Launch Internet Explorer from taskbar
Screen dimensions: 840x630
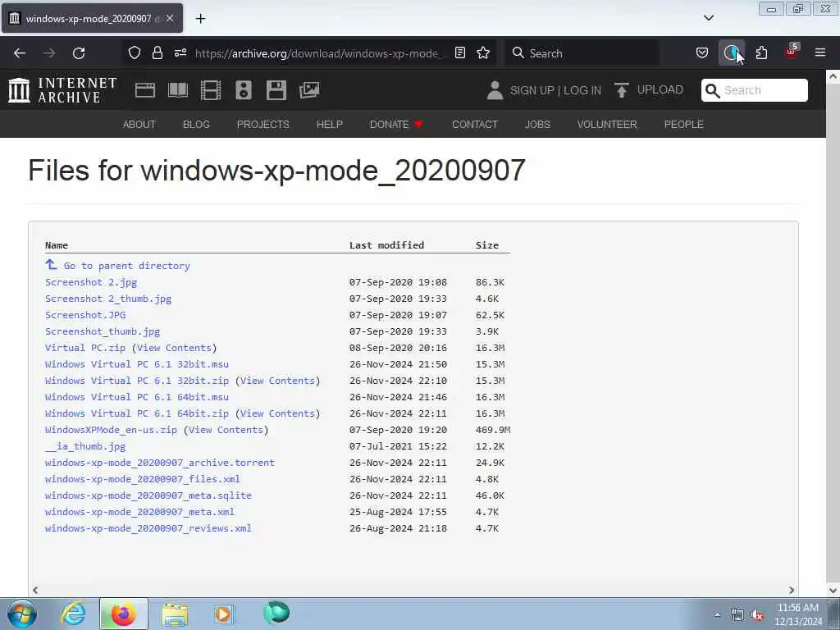pos(73,614)
